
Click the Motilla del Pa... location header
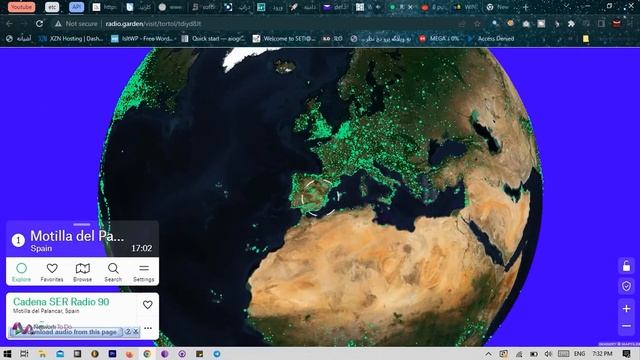point(77,236)
